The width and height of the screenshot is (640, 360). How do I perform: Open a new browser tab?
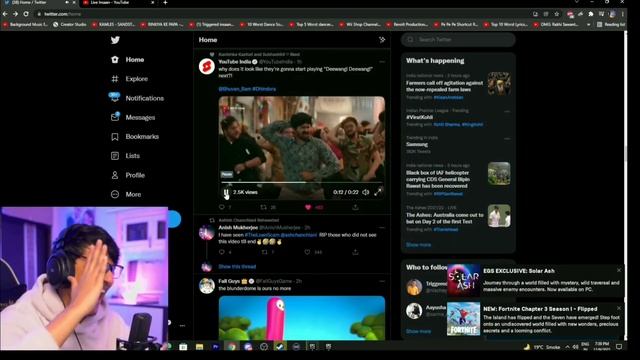click(x=165, y=2)
